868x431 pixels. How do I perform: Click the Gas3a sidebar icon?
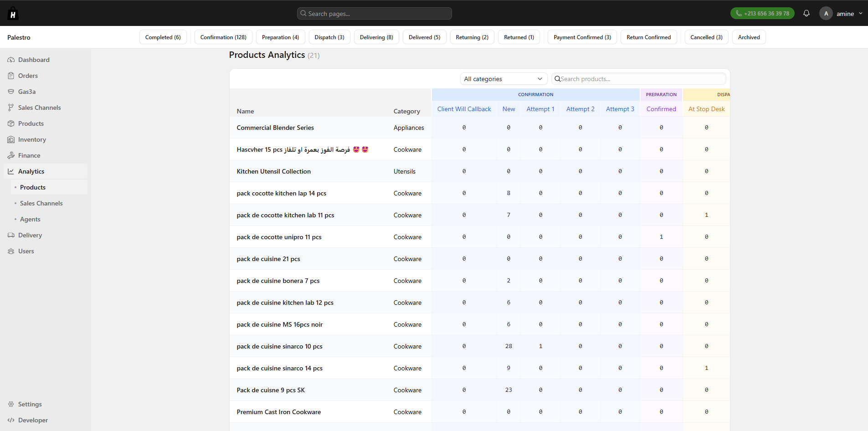[x=11, y=92]
